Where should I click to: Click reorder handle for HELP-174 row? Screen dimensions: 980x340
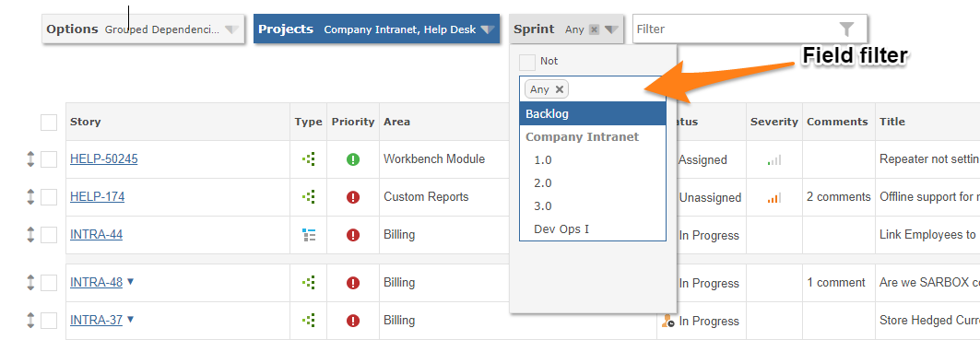tap(30, 197)
